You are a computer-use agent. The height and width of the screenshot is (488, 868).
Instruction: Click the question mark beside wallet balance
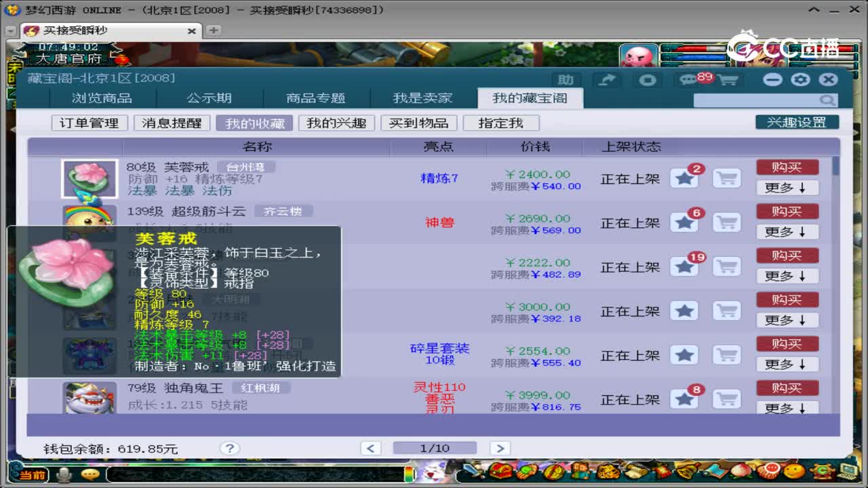click(229, 448)
